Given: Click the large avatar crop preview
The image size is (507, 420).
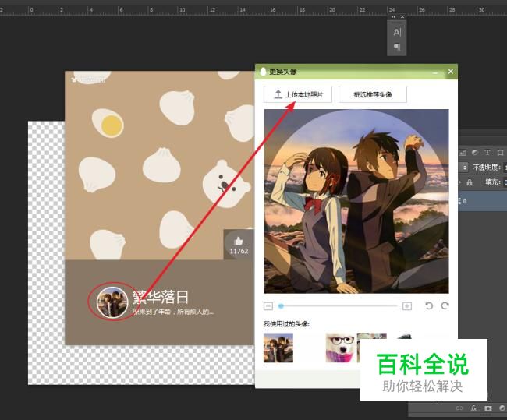Looking at the screenshot, I should click(356, 201).
